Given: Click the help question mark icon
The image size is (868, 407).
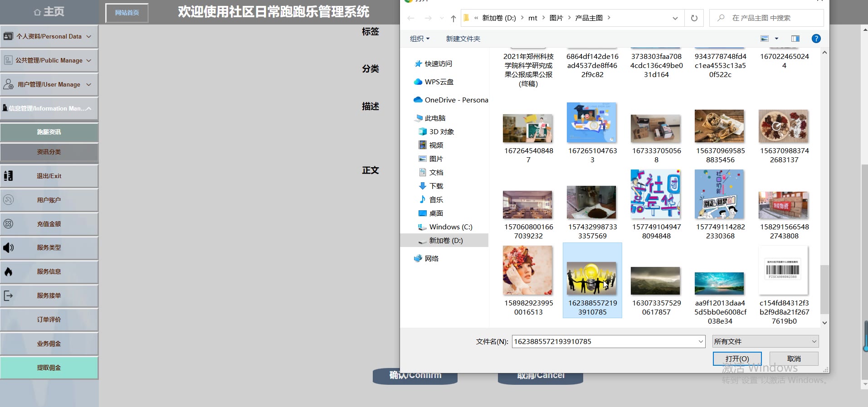Looking at the screenshot, I should click(x=816, y=39).
